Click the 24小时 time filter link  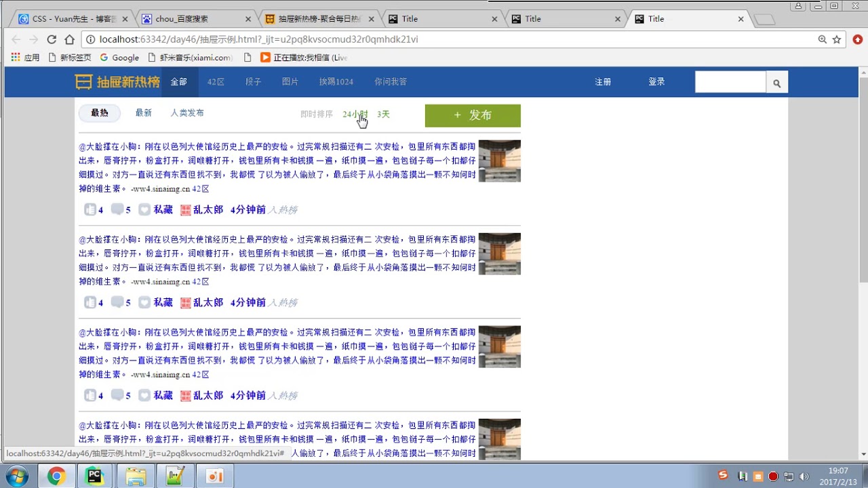pos(355,115)
